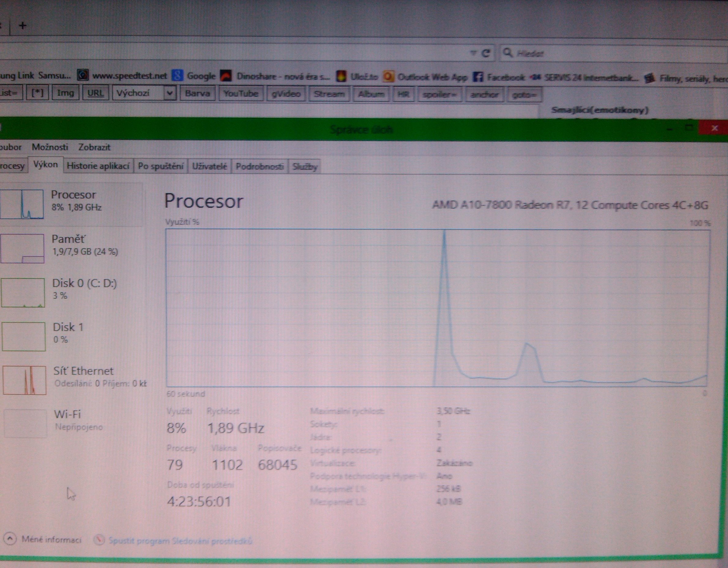The width and height of the screenshot is (728, 568).
Task: Launch the Sledování prostředků monitor link
Action: point(180,541)
